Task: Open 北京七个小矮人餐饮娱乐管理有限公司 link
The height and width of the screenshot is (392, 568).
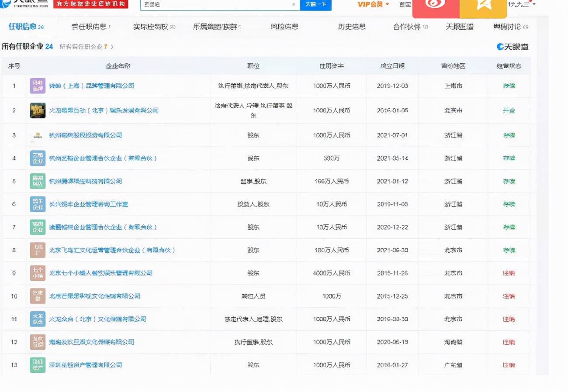Action: [x=100, y=273]
